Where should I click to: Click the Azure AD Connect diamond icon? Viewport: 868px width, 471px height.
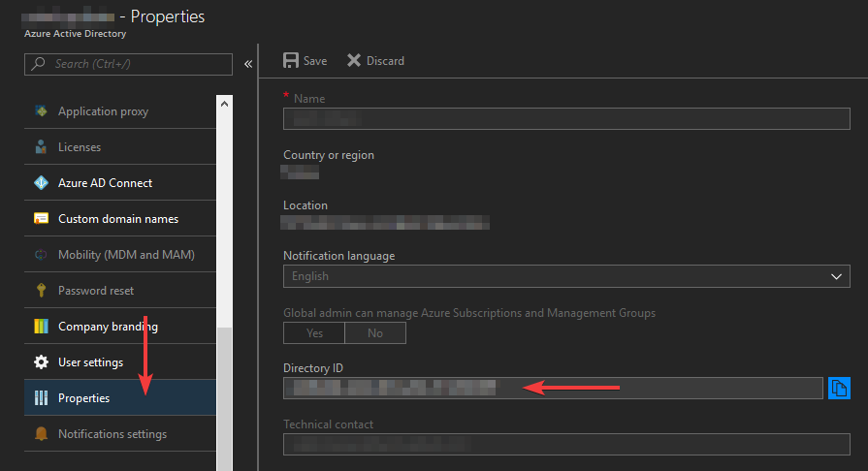coord(41,182)
